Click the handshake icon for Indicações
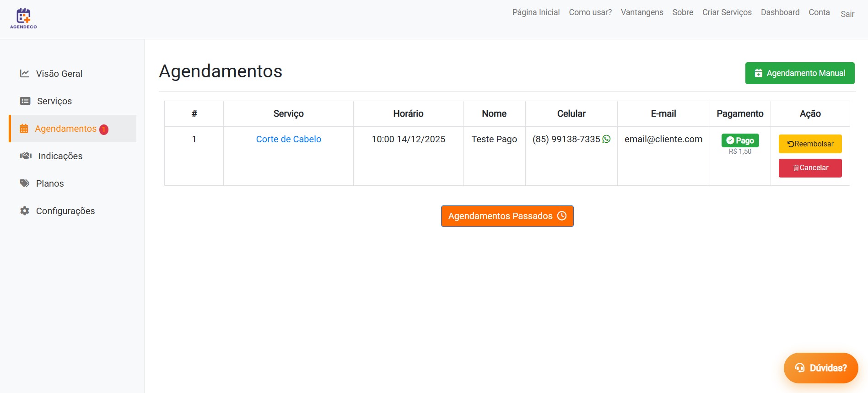Screen dimensions: 868x393 click(x=26, y=156)
